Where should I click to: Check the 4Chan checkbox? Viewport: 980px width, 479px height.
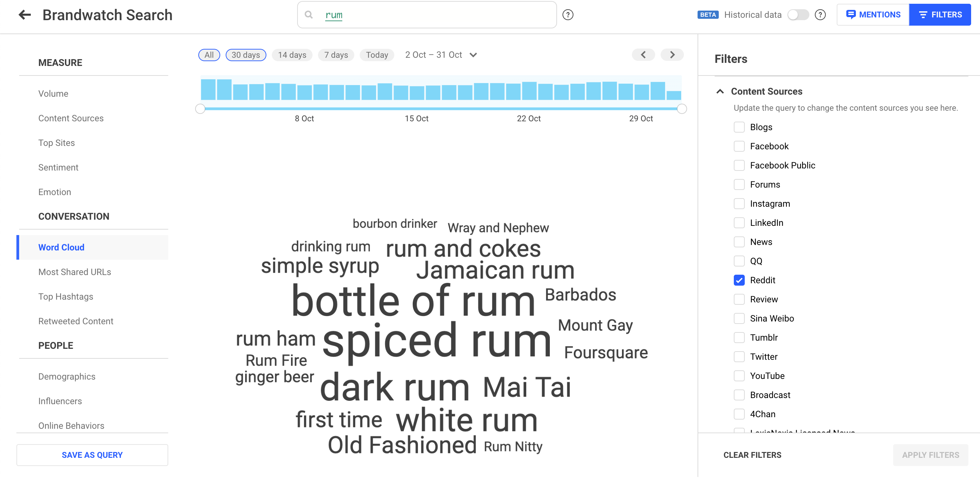pyautogui.click(x=739, y=414)
